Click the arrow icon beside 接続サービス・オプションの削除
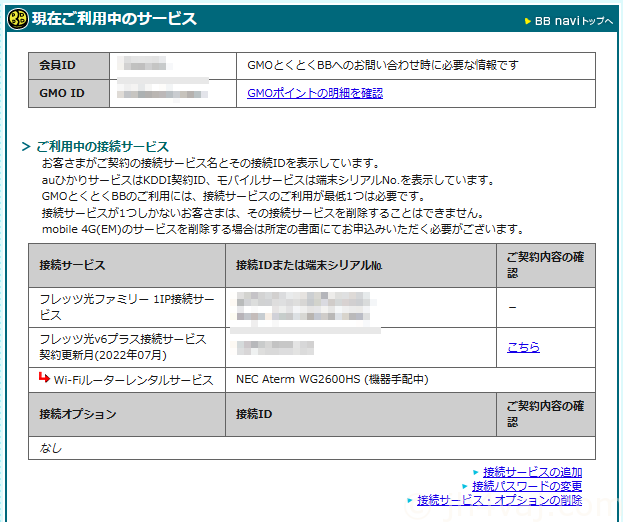Screen dimensions: 623x522 (409, 500)
